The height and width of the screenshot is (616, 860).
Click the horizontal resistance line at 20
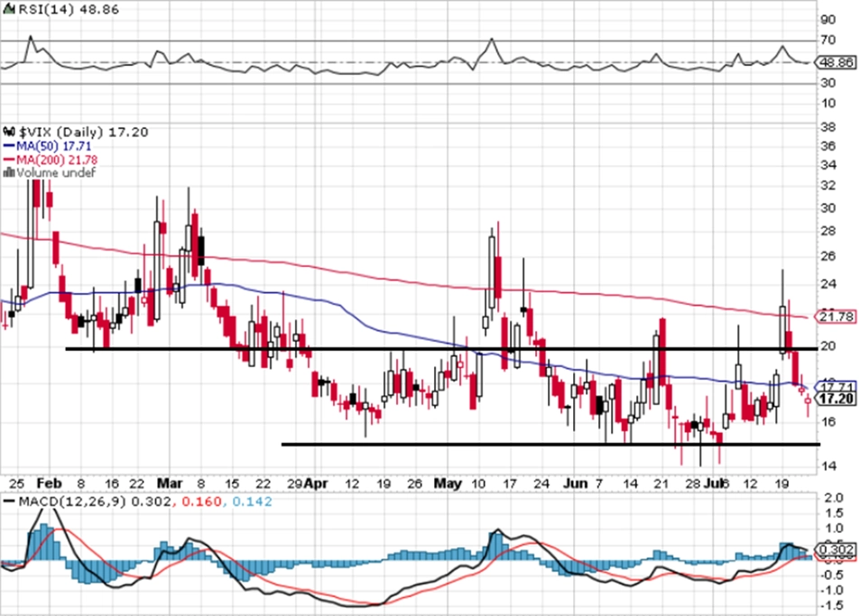[442, 348]
